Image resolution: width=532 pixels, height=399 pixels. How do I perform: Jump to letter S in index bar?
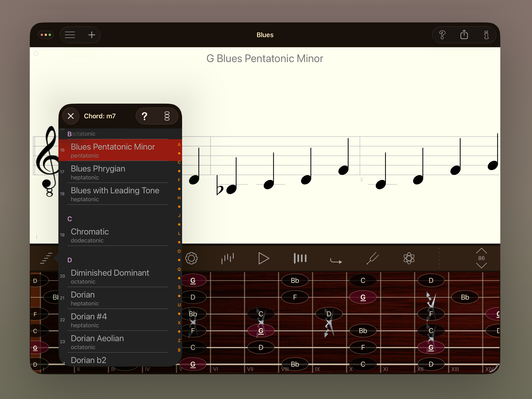pyautogui.click(x=179, y=287)
